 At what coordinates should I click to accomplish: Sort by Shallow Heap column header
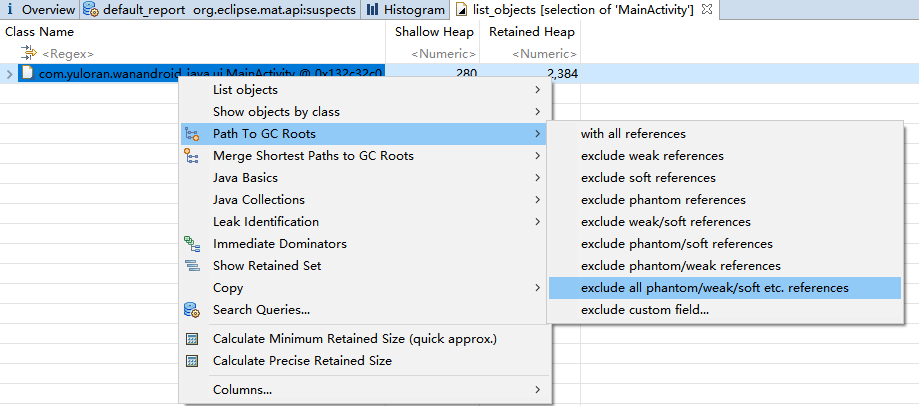tap(435, 32)
